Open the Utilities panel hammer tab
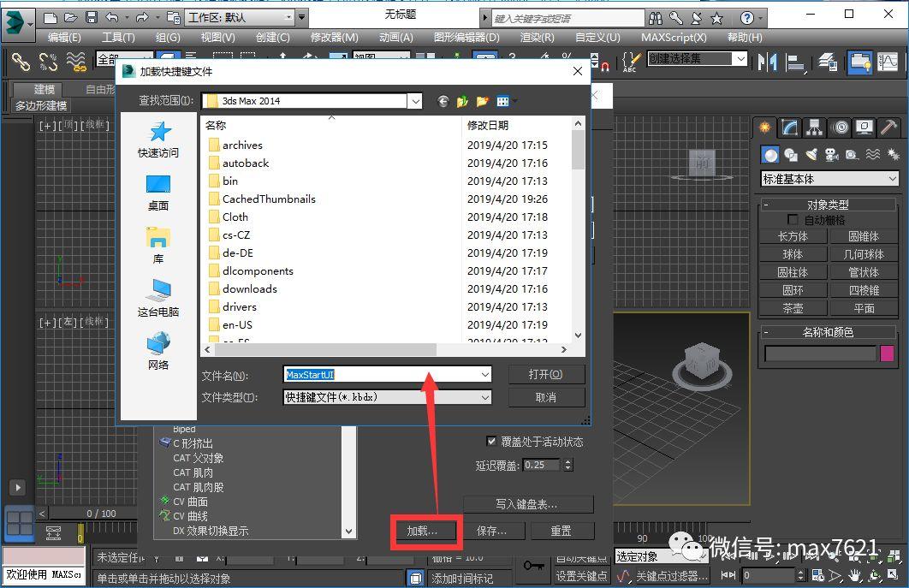The height and width of the screenshot is (588, 909). tap(888, 128)
